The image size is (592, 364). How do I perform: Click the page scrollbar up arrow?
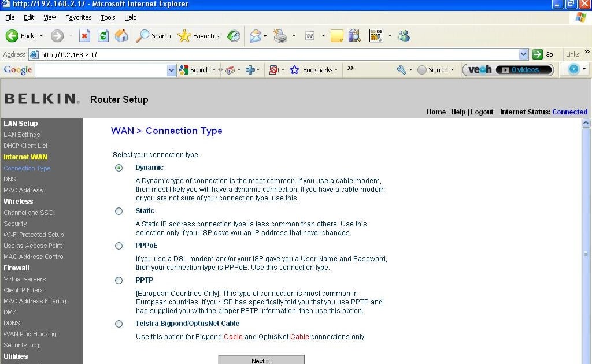click(586, 122)
